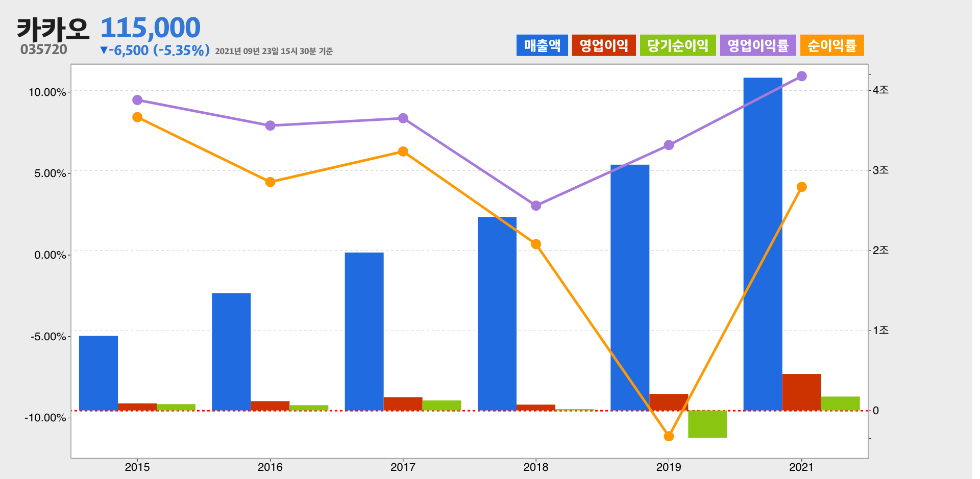Click the 1조 right axis label
This screenshot has width=980, height=479.
pos(880,330)
